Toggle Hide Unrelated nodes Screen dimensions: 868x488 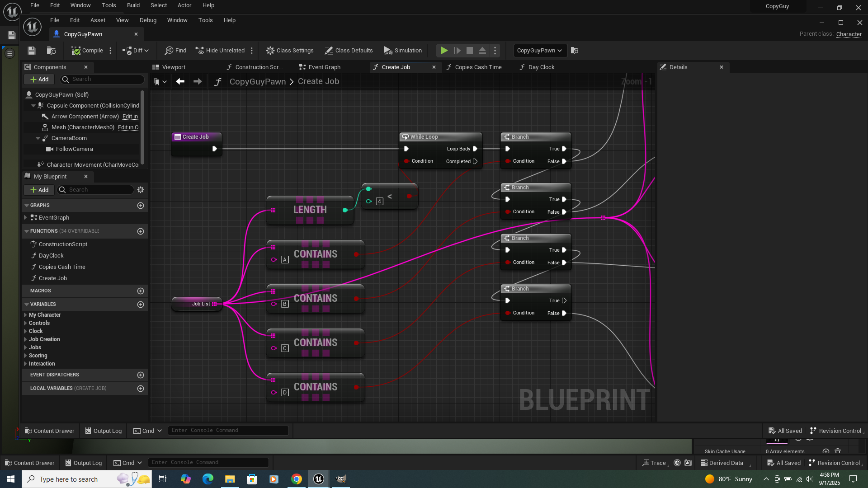[220, 51]
